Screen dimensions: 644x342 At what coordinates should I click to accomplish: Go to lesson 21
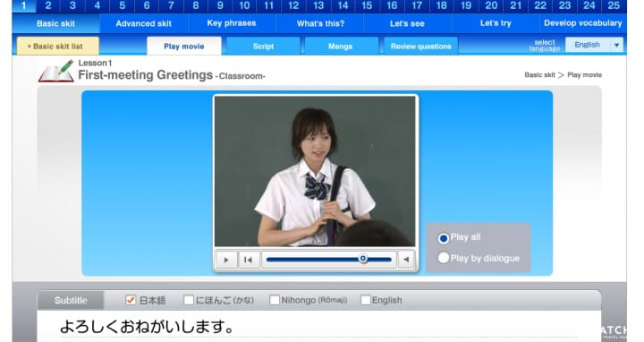pyautogui.click(x=516, y=5)
